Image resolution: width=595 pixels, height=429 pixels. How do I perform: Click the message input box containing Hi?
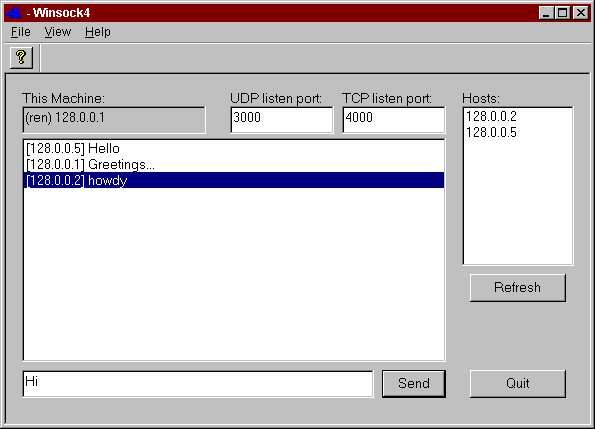[198, 384]
